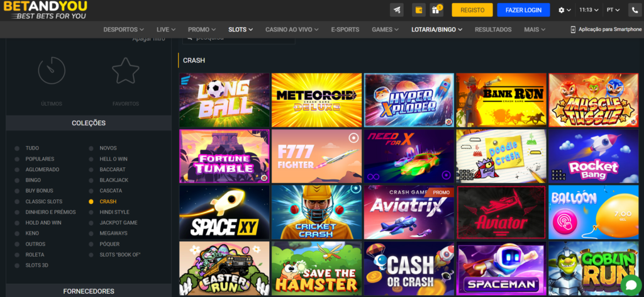Open the Save the Hamster game

[317, 268]
